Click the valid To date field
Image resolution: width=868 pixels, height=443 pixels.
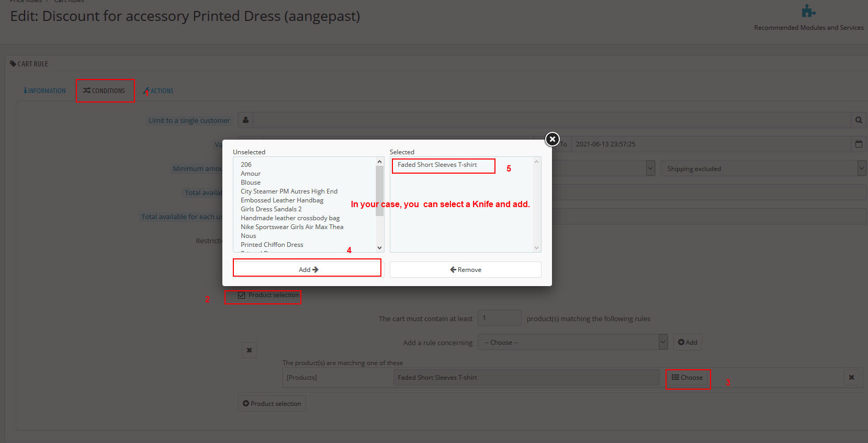tap(712, 144)
